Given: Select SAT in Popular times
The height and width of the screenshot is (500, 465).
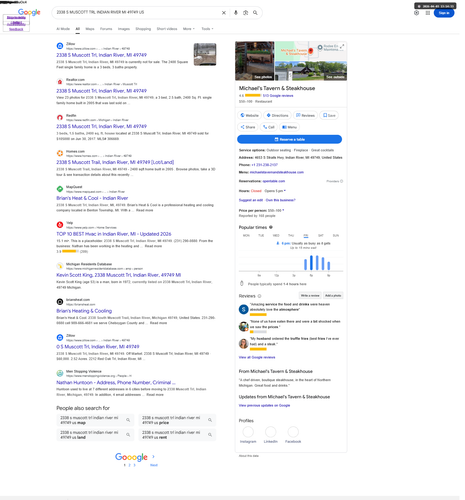Looking at the screenshot, I should 321,236.
